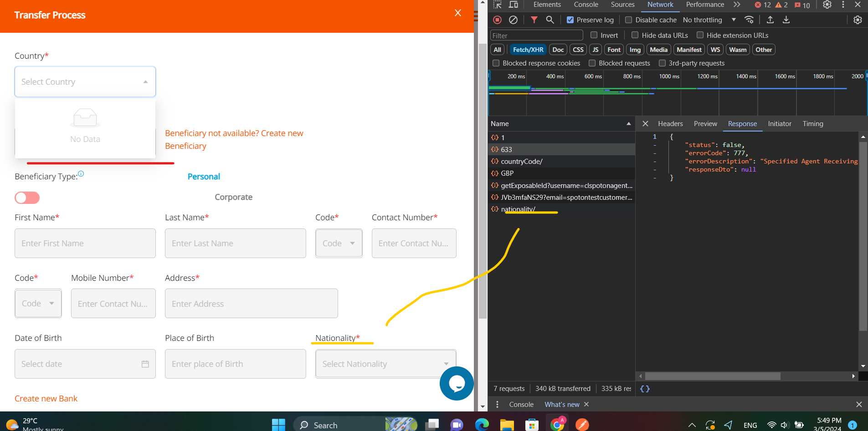Open DevTools customize three-dot menu
Viewport: 868px width, 431px height.
(x=843, y=5)
